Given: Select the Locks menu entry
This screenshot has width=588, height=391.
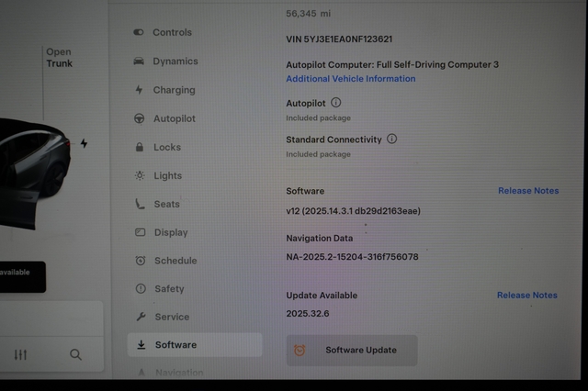Looking at the screenshot, I should point(158,147).
